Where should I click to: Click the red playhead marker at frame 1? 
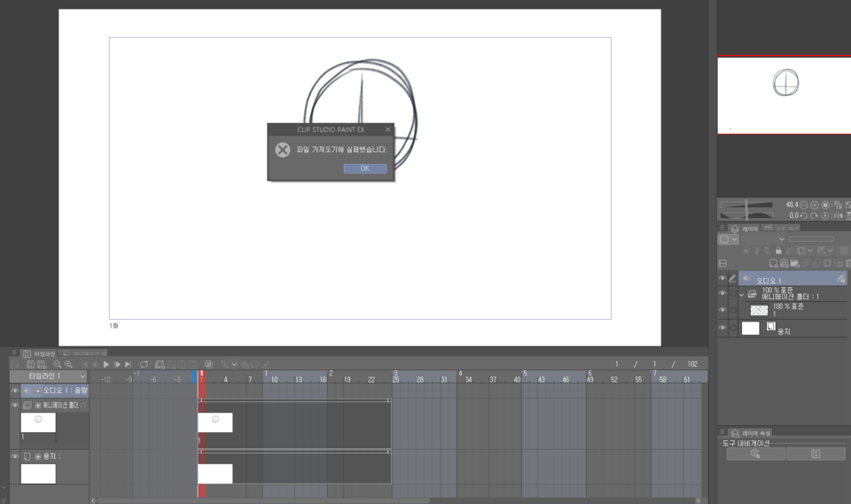pos(202,377)
